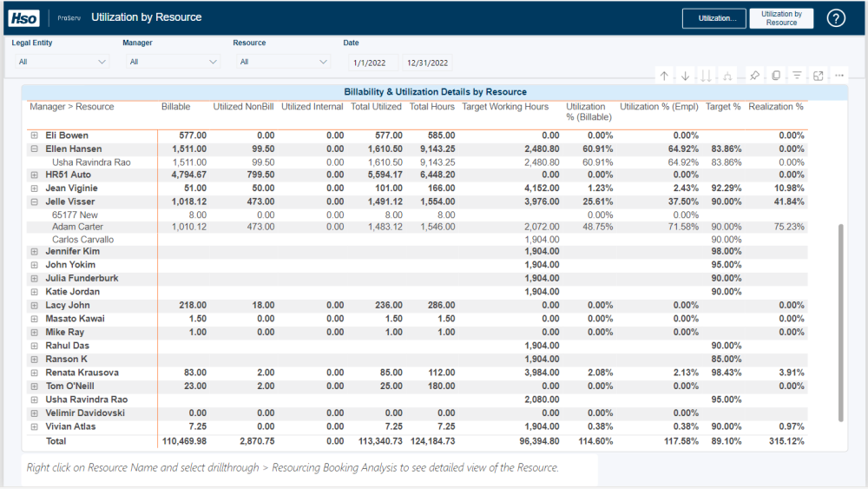This screenshot has height=489, width=868.
Task: Click the drill up arrow icon
Action: click(x=664, y=76)
